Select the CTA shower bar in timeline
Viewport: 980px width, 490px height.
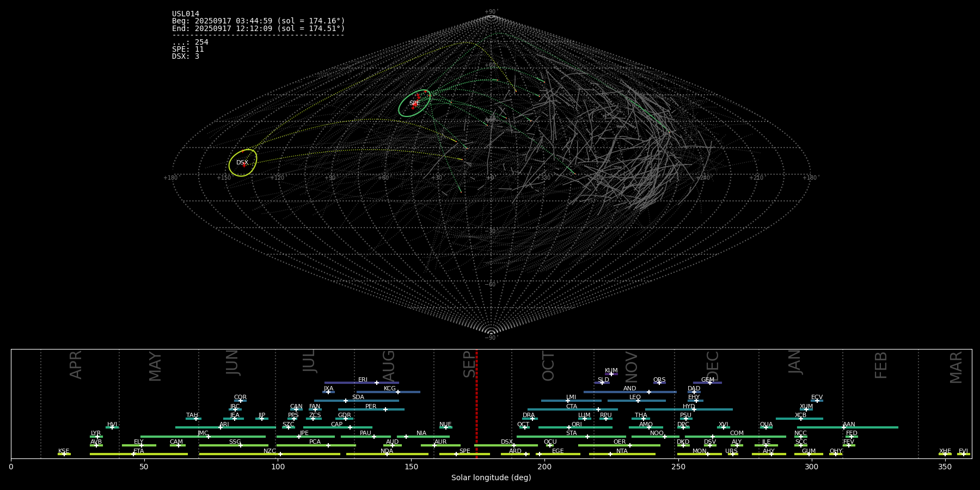[572, 409]
